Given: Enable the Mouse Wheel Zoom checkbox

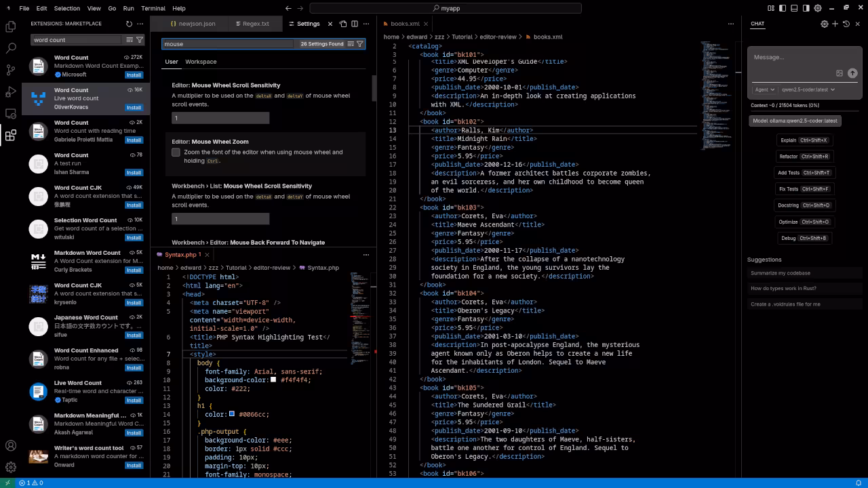Looking at the screenshot, I should click(x=176, y=152).
